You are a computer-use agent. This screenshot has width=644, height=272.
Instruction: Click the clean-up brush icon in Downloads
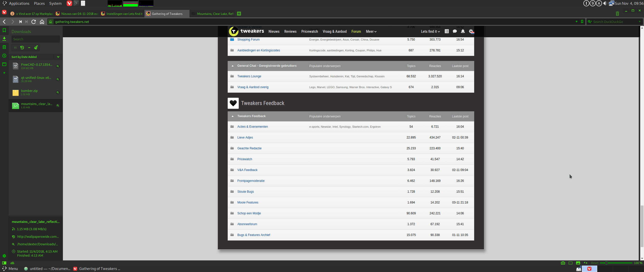pyautogui.click(x=36, y=47)
